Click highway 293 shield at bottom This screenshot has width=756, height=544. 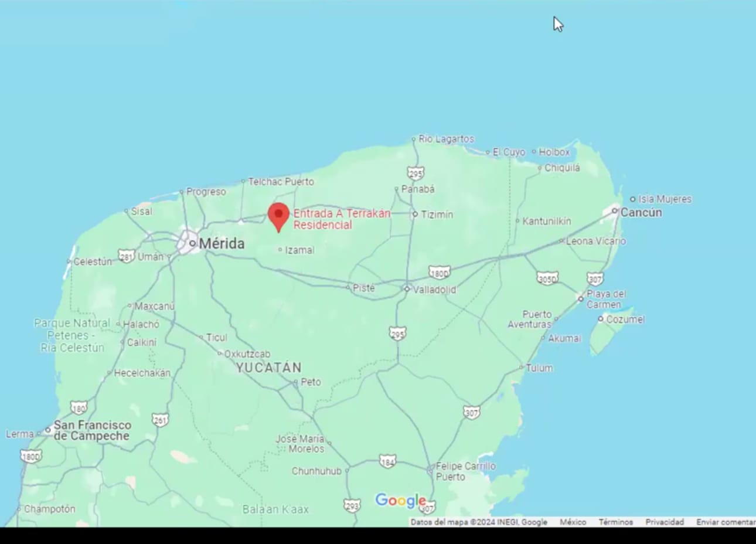point(352,505)
